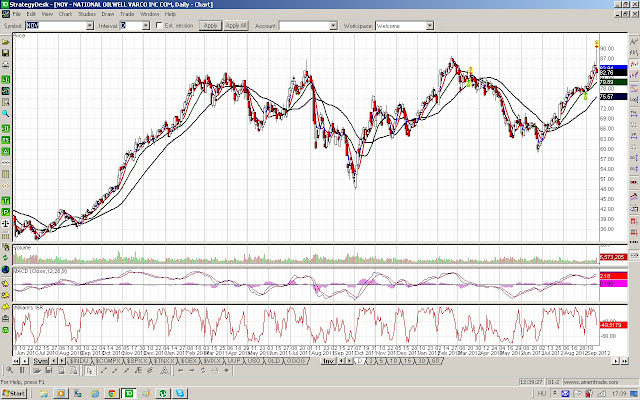Expand the Workspace dropdown arrow

click(429, 25)
